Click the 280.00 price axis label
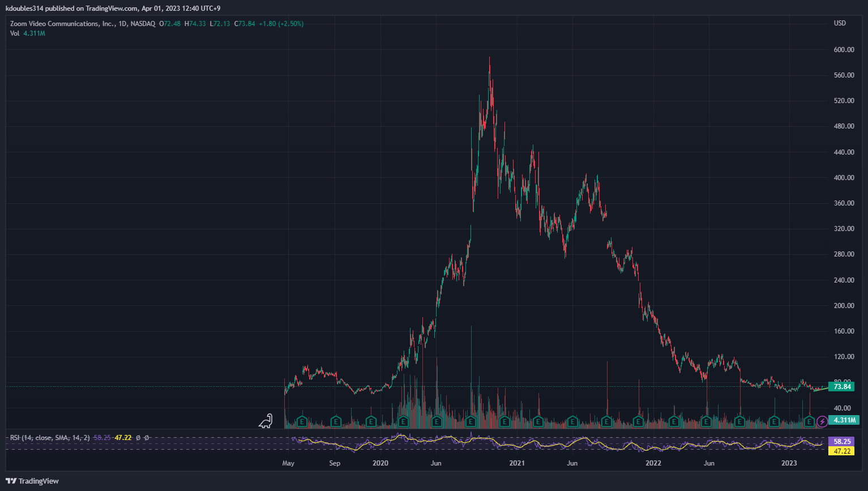 click(x=844, y=254)
